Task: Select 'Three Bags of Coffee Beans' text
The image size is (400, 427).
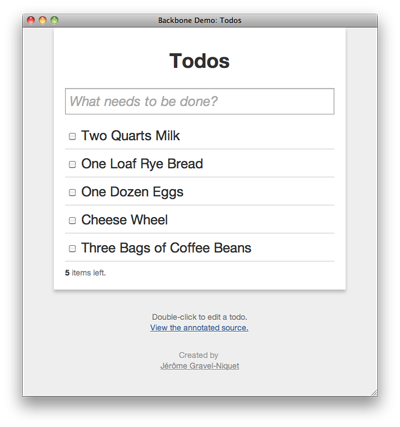Action: [166, 248]
